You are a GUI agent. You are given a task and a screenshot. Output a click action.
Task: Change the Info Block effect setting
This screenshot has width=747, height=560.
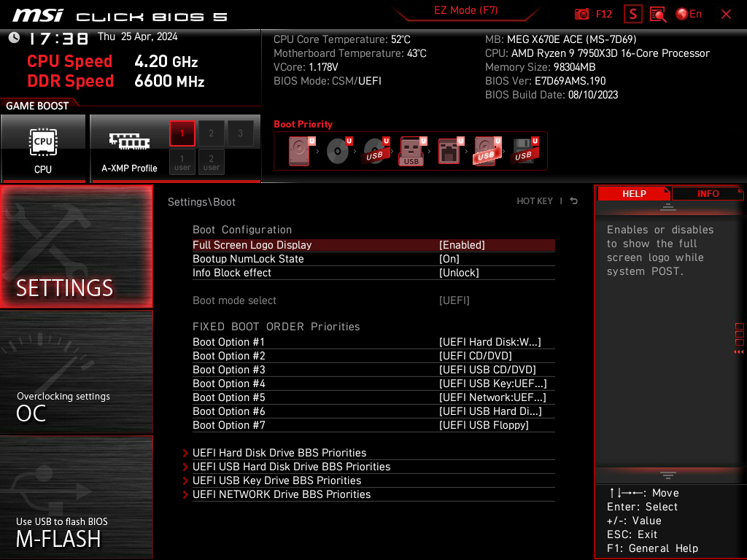point(373,273)
